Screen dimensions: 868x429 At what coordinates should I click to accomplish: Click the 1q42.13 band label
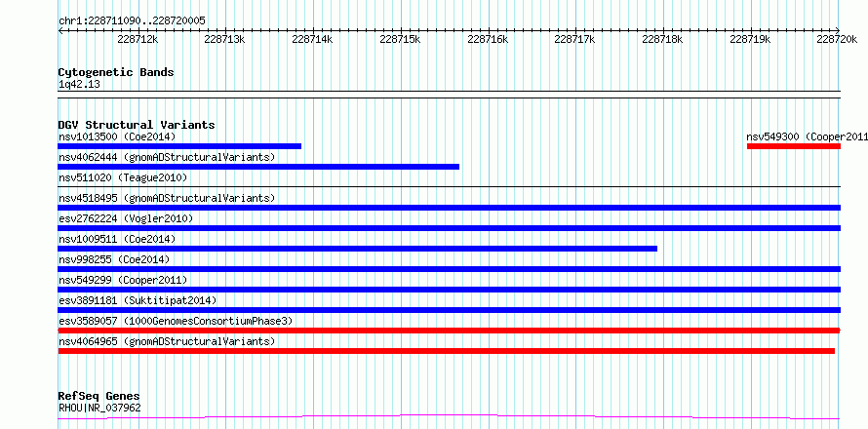click(x=79, y=85)
